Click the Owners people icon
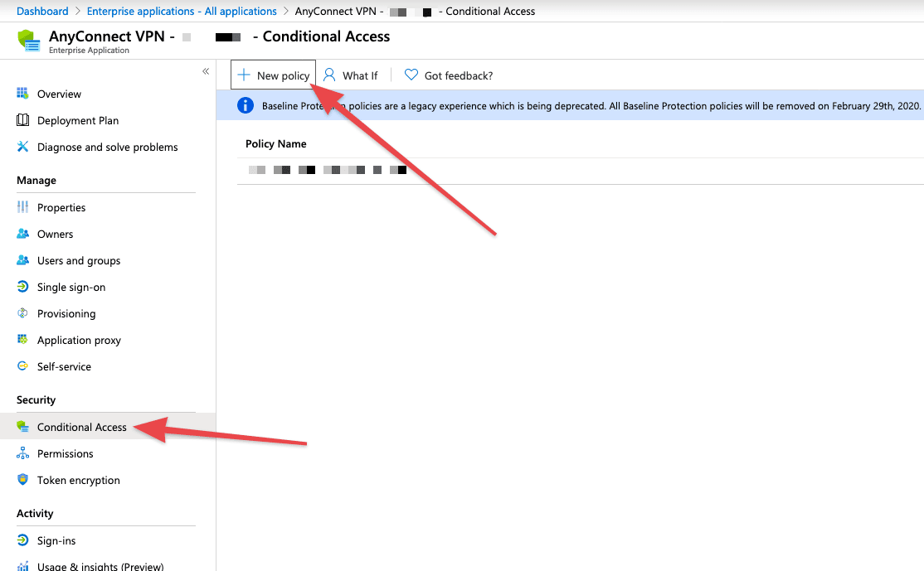Image resolution: width=924 pixels, height=571 pixels. pyautogui.click(x=22, y=234)
